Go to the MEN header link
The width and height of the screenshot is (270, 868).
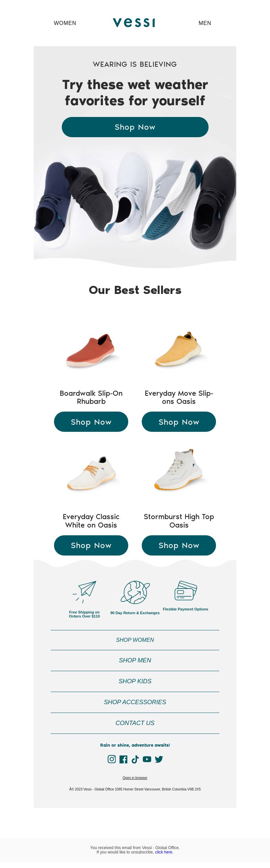205,23
